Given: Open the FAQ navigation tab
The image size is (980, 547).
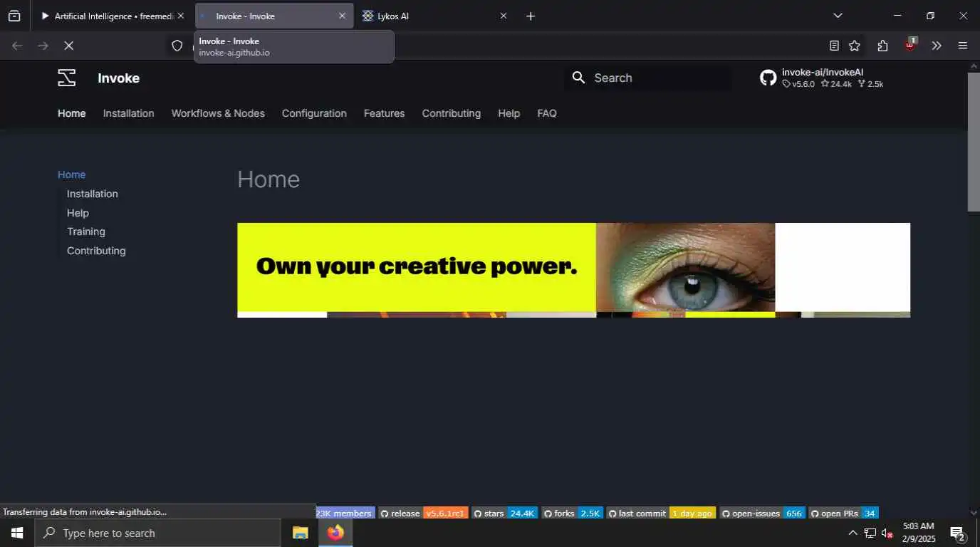Looking at the screenshot, I should (547, 113).
